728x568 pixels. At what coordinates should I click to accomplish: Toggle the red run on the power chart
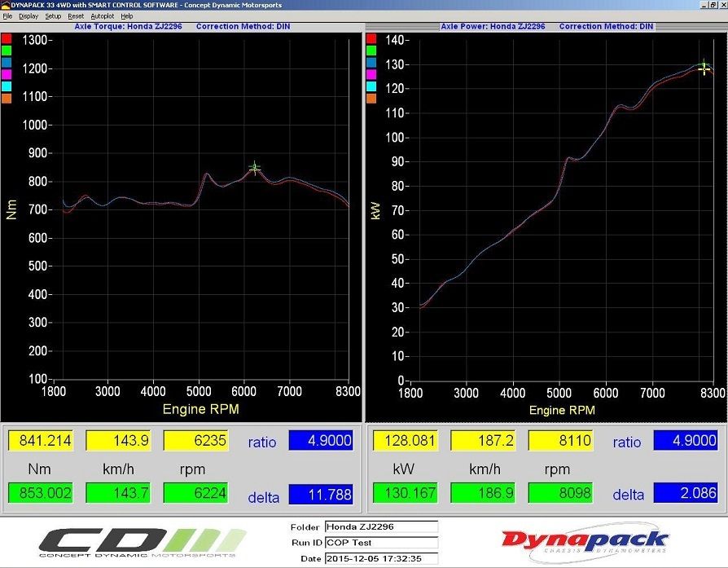(371, 38)
